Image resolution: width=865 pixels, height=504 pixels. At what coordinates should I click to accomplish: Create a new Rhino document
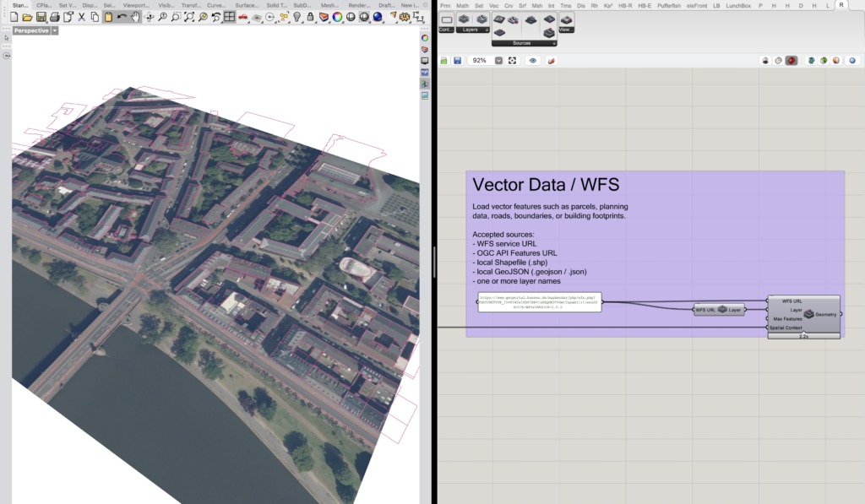coord(14,17)
